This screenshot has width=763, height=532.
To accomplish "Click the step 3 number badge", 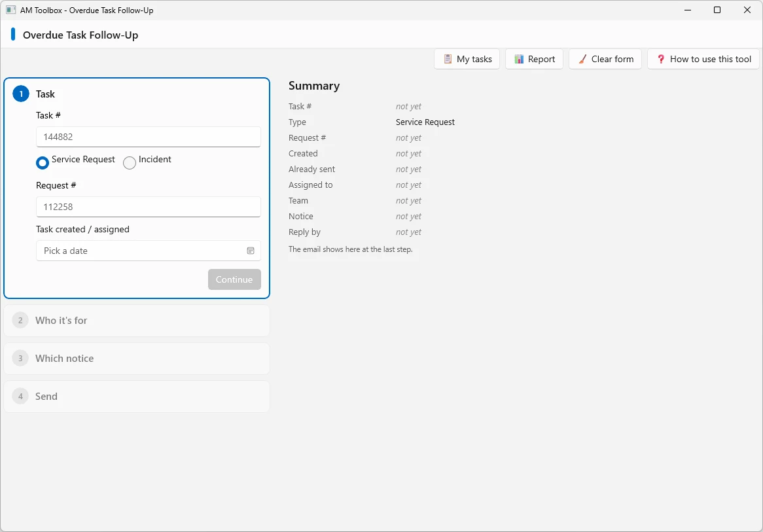I will tap(20, 358).
